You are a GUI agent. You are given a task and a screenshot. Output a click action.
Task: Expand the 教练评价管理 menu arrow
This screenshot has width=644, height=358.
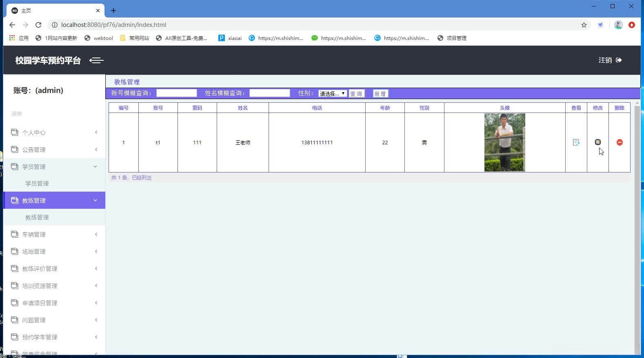pos(96,268)
